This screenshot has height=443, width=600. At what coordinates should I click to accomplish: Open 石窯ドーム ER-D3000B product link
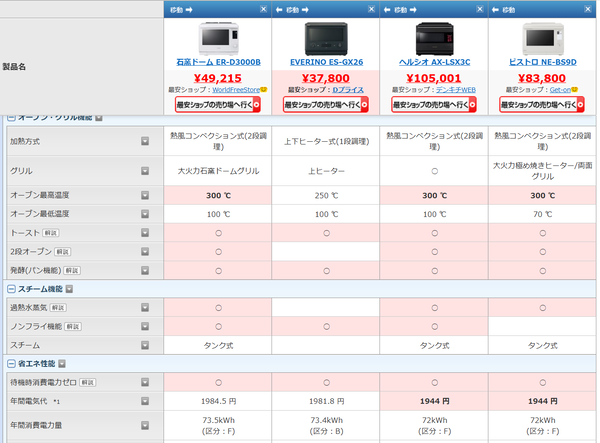[218, 62]
